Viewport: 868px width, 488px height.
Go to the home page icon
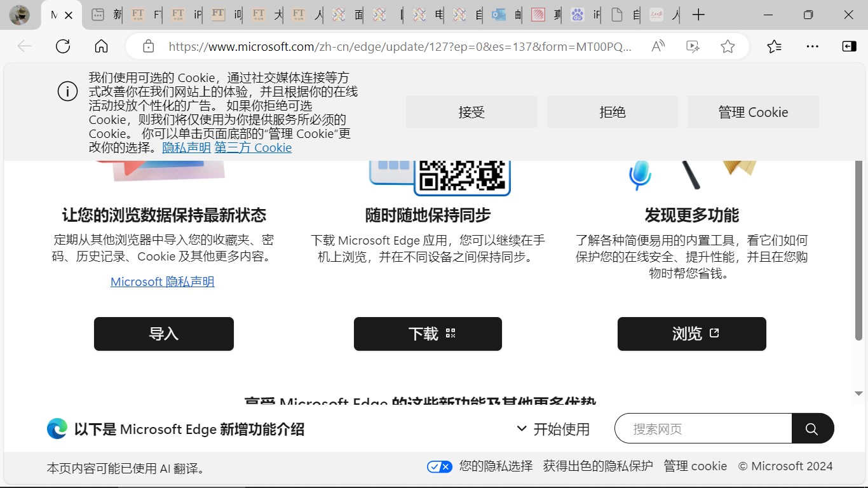(101, 46)
